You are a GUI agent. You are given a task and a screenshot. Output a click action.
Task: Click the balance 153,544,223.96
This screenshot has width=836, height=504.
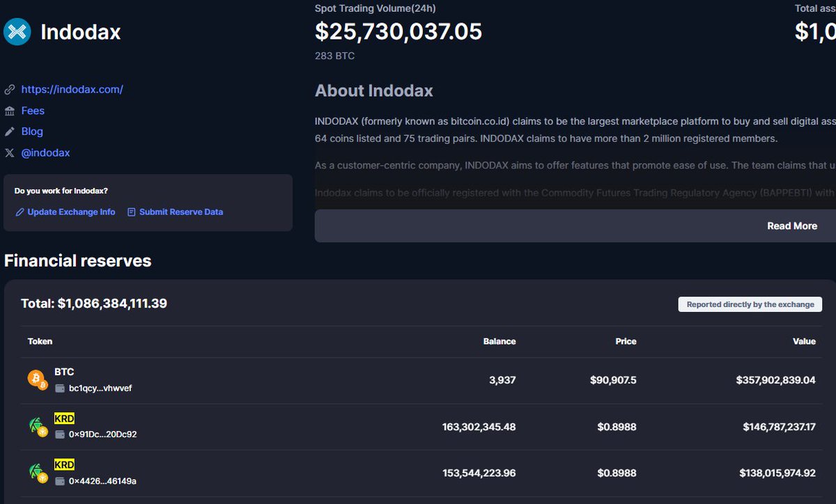(479, 473)
